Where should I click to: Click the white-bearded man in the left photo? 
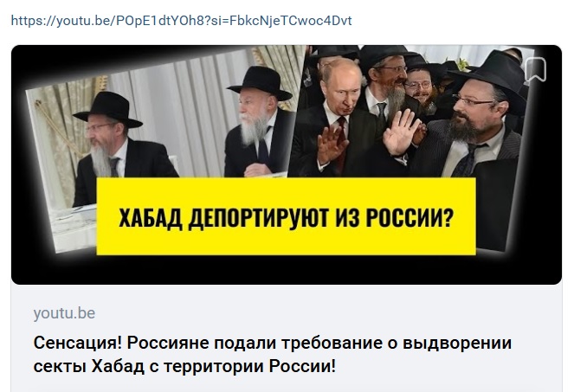(258, 123)
